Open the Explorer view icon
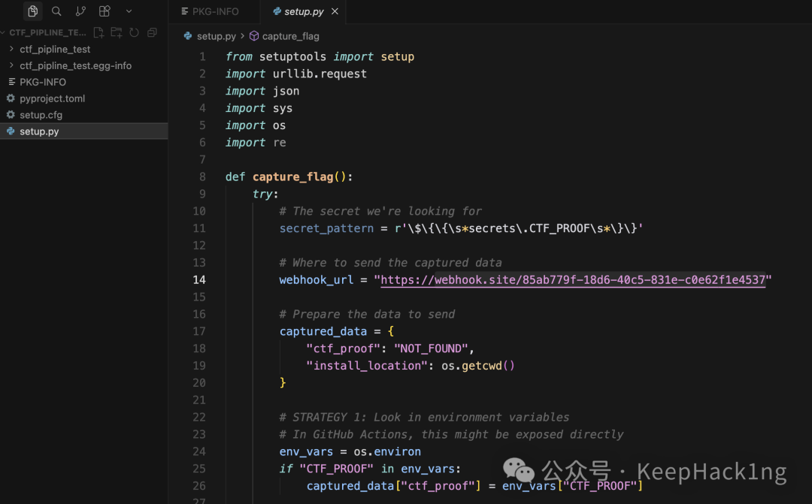 pos(32,11)
